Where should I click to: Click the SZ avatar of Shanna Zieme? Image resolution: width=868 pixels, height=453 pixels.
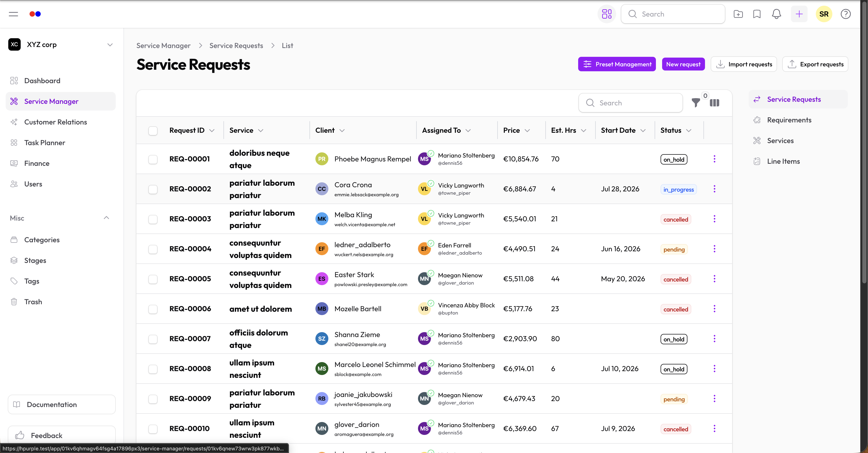pos(322,339)
